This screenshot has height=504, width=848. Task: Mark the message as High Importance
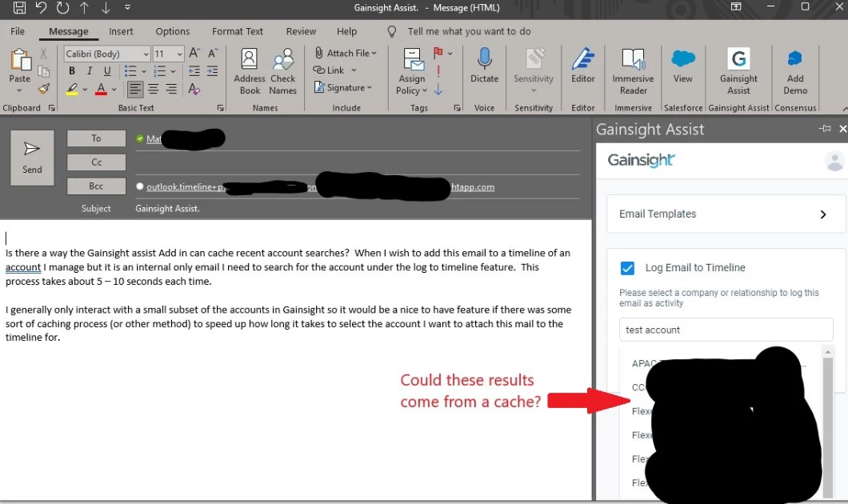[x=438, y=71]
